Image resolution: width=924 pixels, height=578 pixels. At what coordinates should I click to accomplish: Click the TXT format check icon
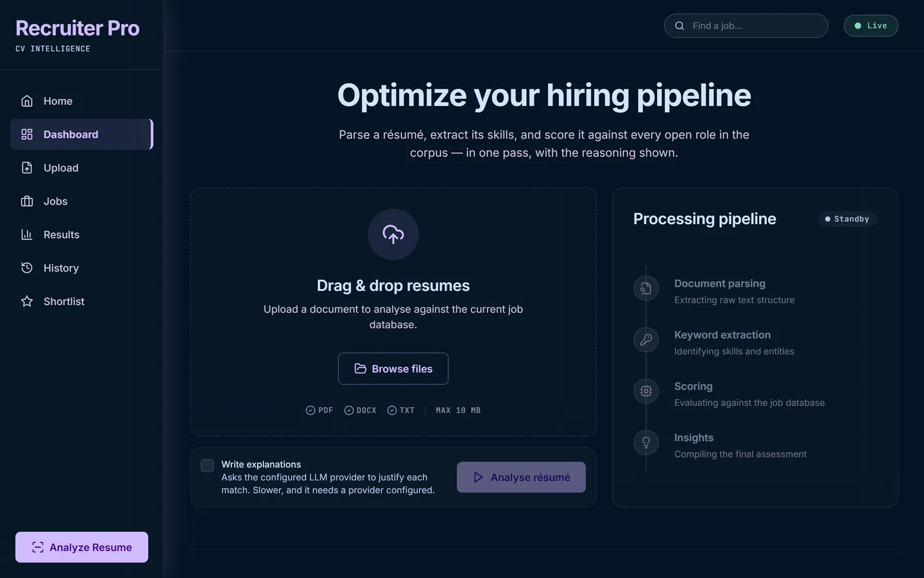click(392, 410)
